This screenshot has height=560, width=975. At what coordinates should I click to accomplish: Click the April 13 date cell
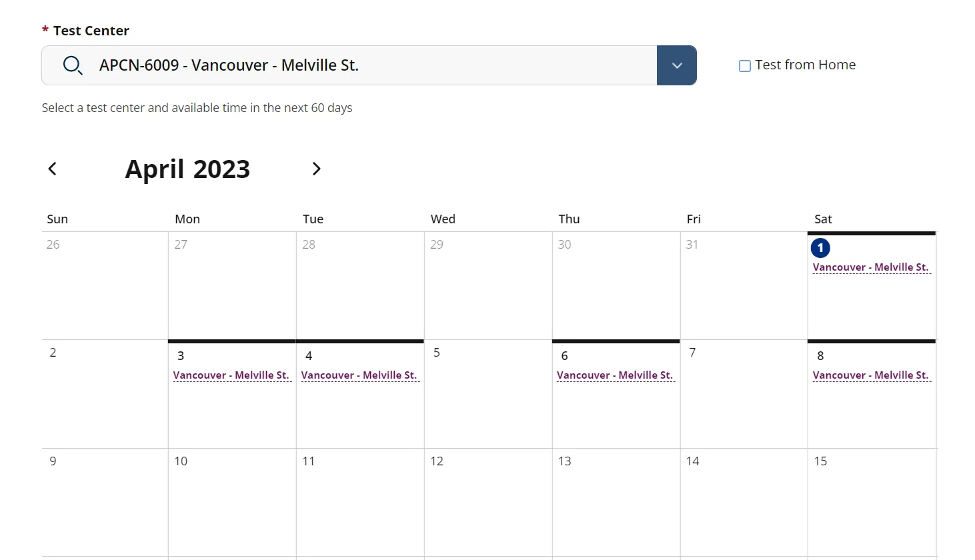click(x=616, y=502)
